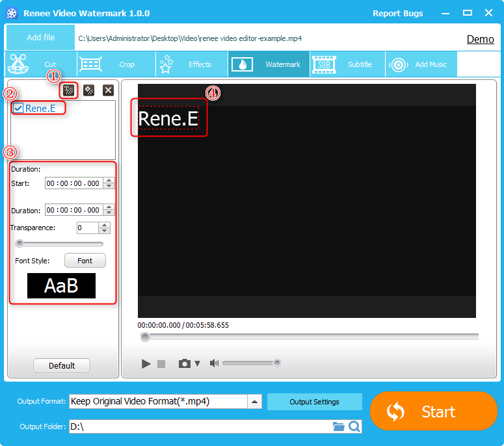Open the Demo link
This screenshot has height=446, width=504.
480,39
